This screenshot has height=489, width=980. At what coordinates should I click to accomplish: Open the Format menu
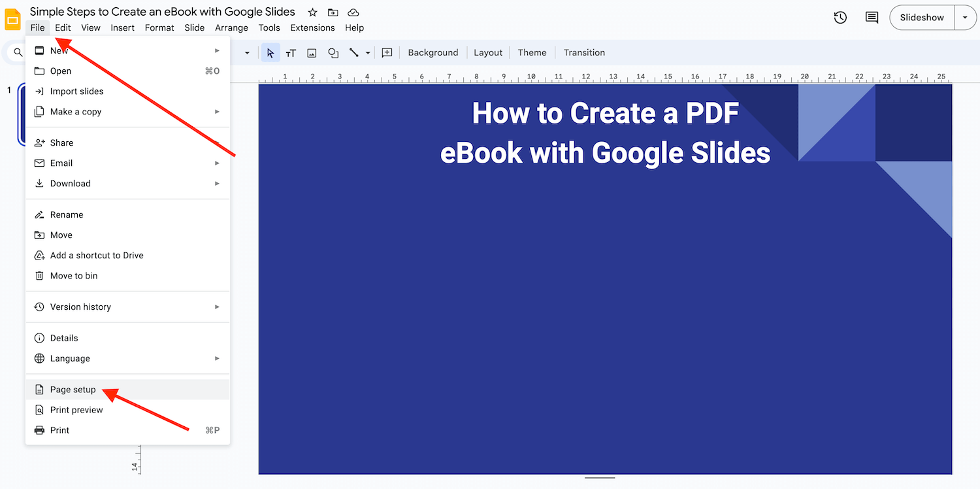click(x=159, y=27)
